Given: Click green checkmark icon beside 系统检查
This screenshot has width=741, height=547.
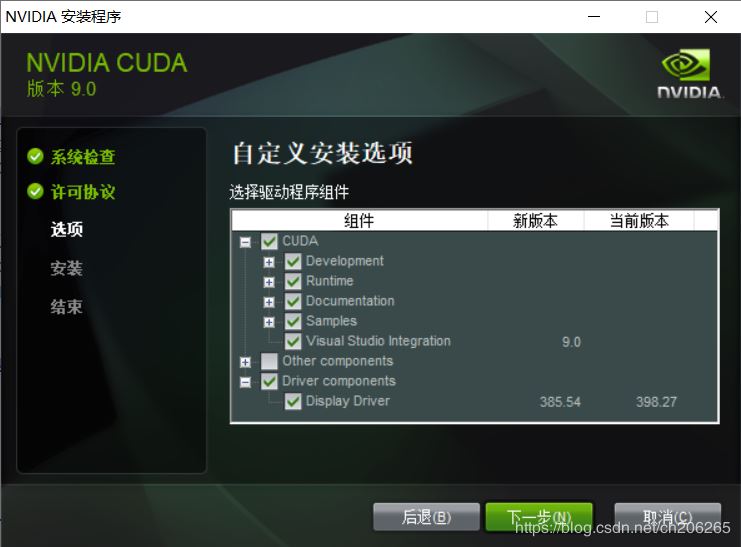Looking at the screenshot, I should tap(35, 156).
